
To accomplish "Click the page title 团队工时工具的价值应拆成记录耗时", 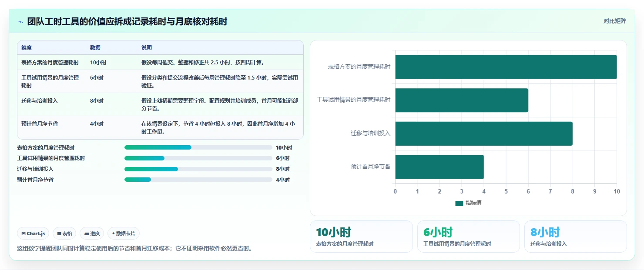I will point(127,22).
